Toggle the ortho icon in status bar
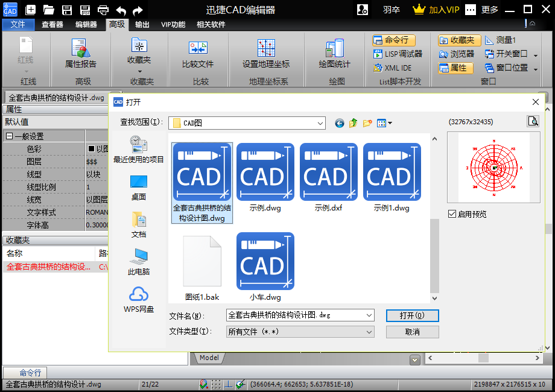 pos(228,384)
